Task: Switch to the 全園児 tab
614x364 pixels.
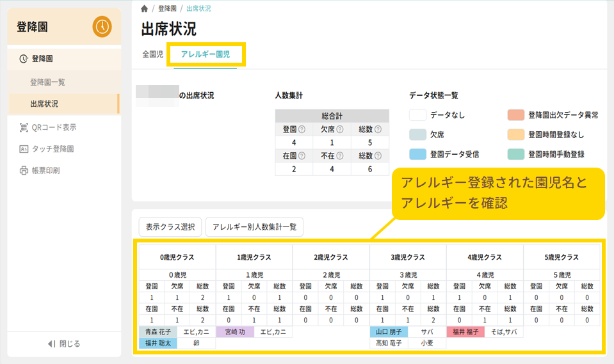Action: 152,55
